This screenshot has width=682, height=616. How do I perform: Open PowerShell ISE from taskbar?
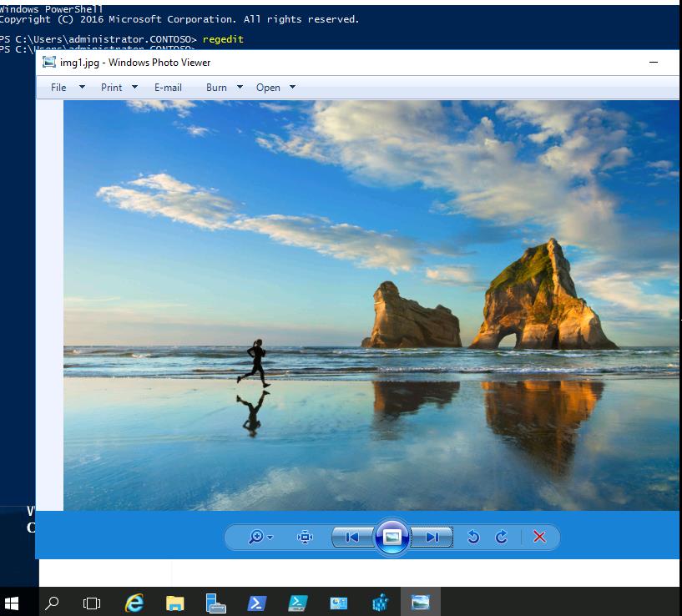pos(297,603)
